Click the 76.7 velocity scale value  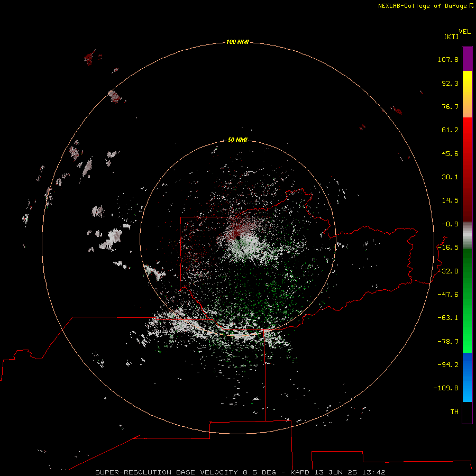coord(450,106)
